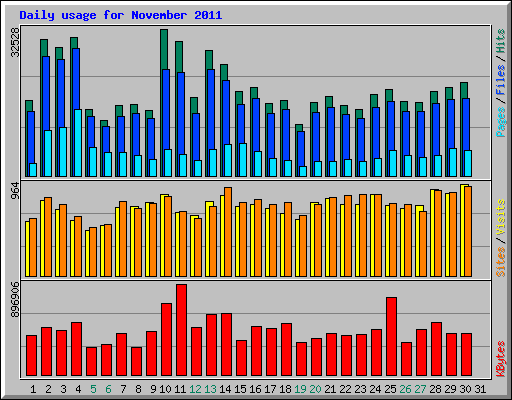Select the yellow Visits bar for day 30
The width and height of the screenshot is (512, 400).
[463, 230]
